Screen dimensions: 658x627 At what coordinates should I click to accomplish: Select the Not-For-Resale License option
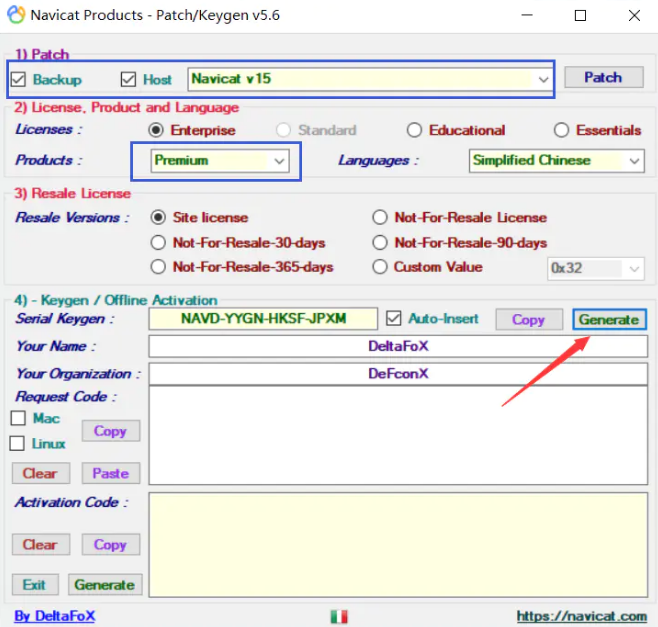[x=380, y=217]
